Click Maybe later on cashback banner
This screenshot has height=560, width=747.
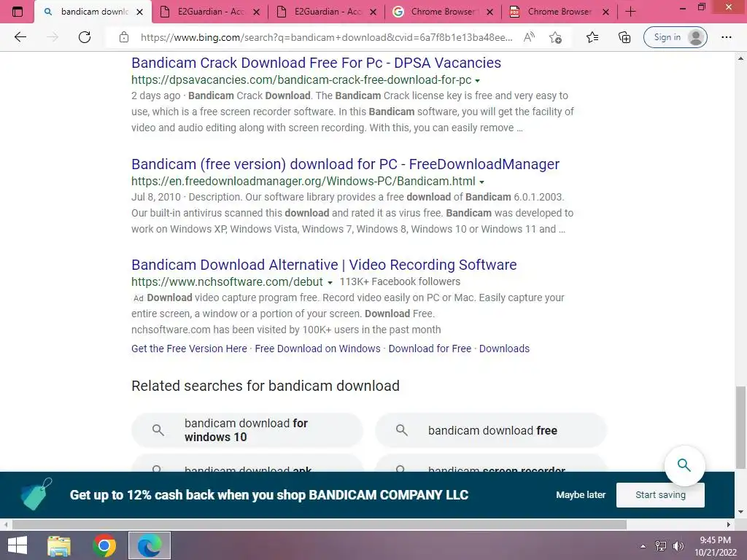(x=580, y=495)
